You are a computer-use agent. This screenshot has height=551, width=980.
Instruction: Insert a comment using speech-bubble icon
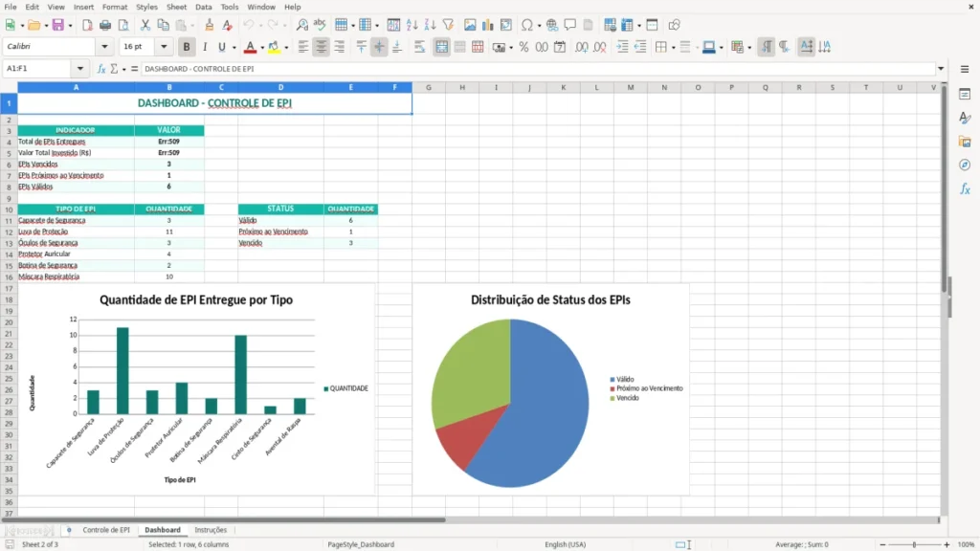(570, 25)
